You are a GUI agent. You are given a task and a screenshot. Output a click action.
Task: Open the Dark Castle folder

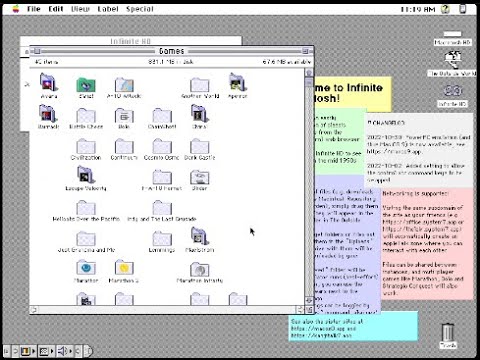[199, 146]
